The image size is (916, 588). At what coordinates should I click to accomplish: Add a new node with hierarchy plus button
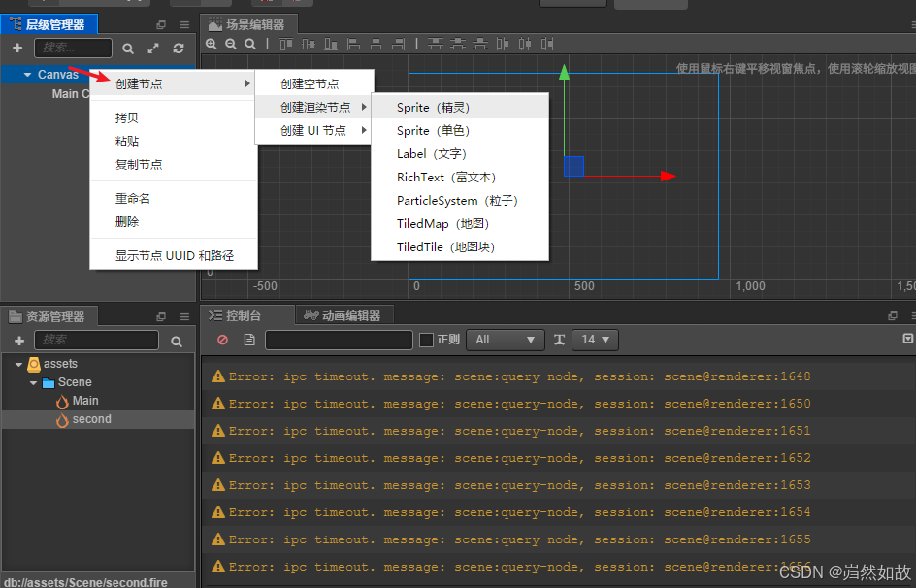17,48
